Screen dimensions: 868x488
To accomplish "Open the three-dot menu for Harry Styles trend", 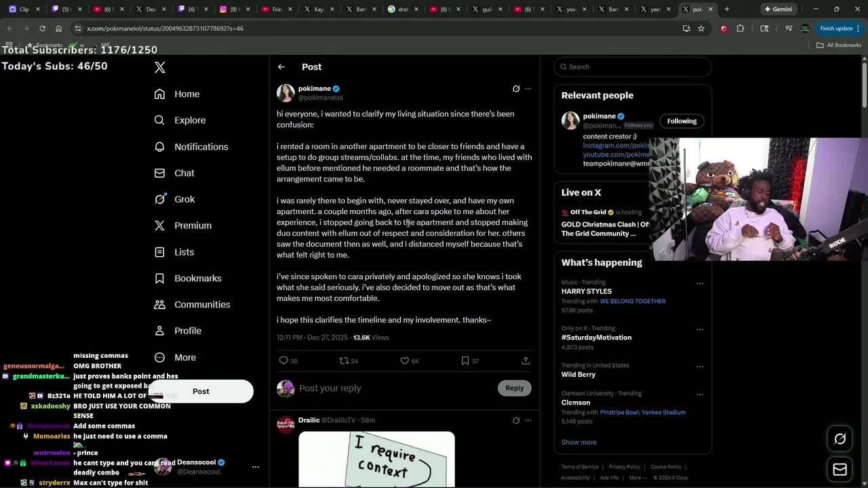I will [700, 284].
